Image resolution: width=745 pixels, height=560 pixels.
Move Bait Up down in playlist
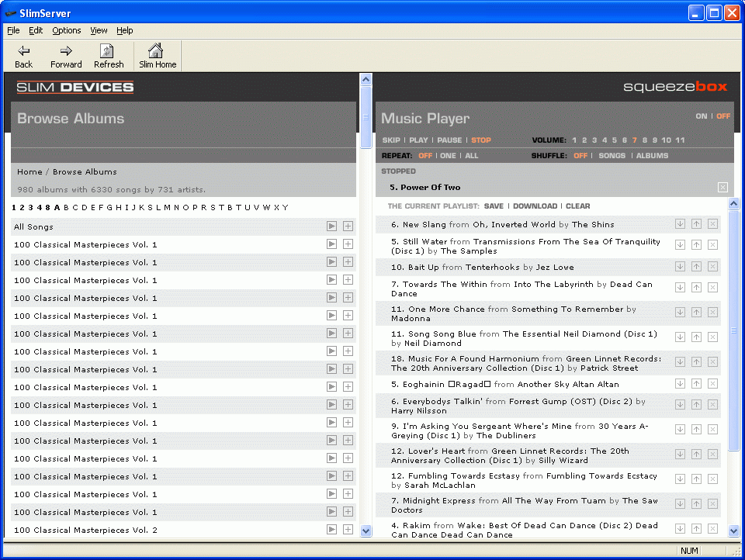point(680,267)
